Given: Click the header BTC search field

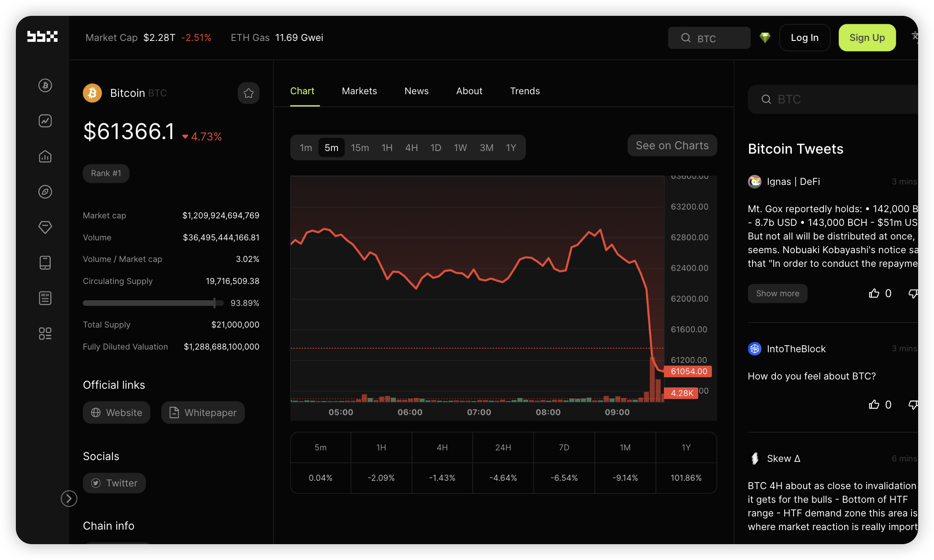Looking at the screenshot, I should click(x=709, y=38).
